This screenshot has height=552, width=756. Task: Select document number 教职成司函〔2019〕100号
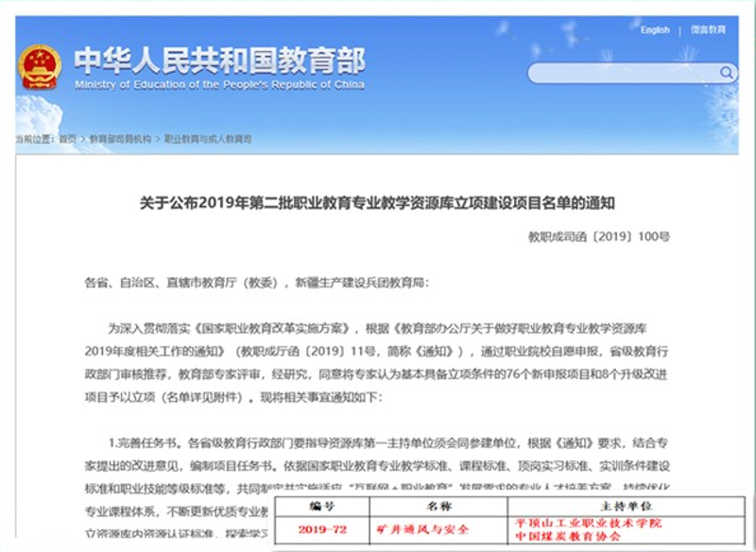click(x=599, y=236)
